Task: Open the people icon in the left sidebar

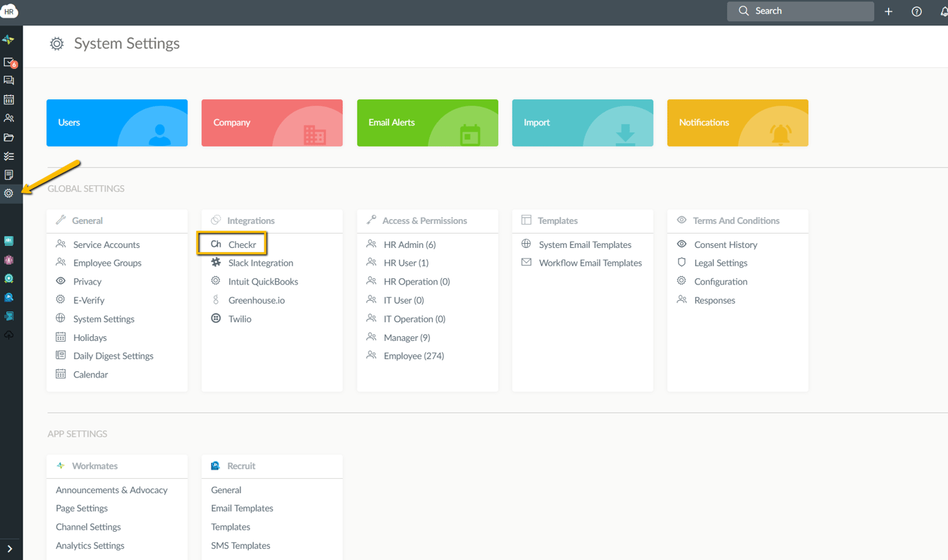Action: (9, 118)
